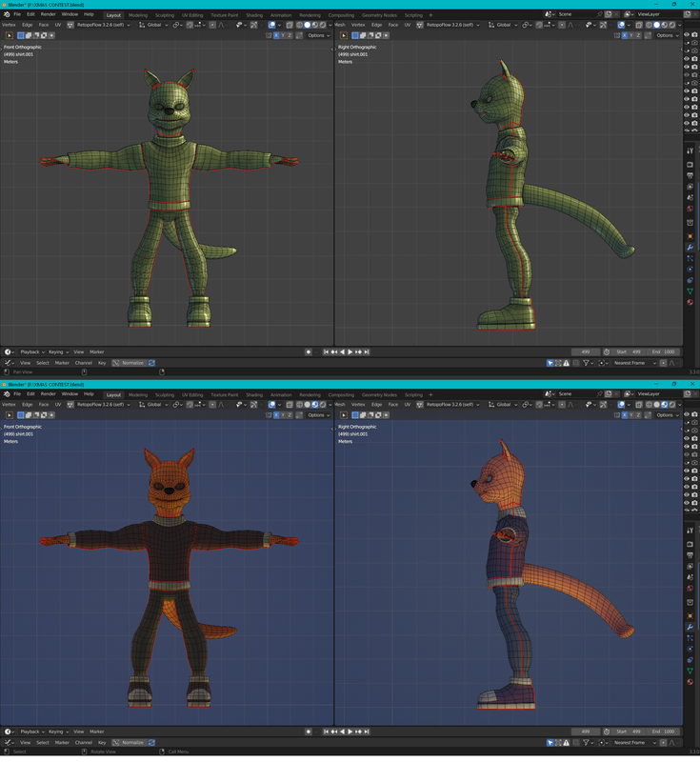
Task: Open Physics properties tab in lower window
Action: (x=690, y=649)
